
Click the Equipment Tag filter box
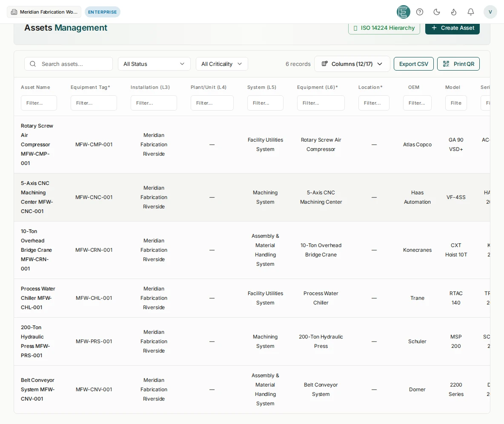(94, 103)
